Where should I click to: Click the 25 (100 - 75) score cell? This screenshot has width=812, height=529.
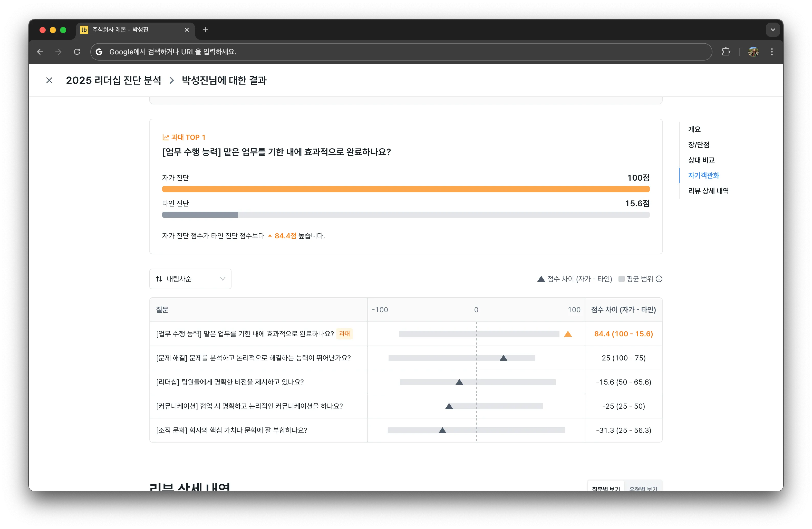tap(623, 358)
